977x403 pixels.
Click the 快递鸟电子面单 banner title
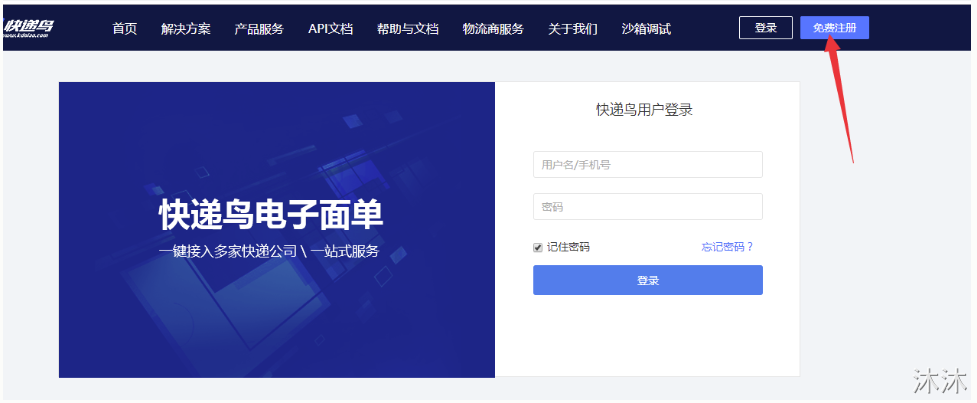(271, 216)
